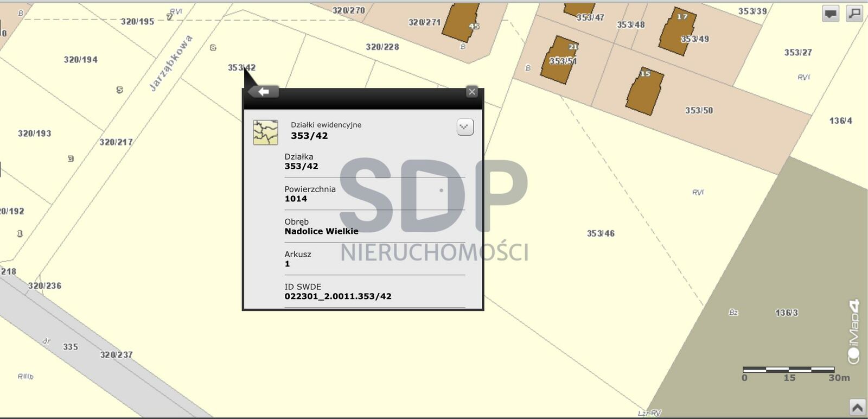Select parcel label 320/193 on map
Screen dimensions: 868x419
tap(35, 134)
